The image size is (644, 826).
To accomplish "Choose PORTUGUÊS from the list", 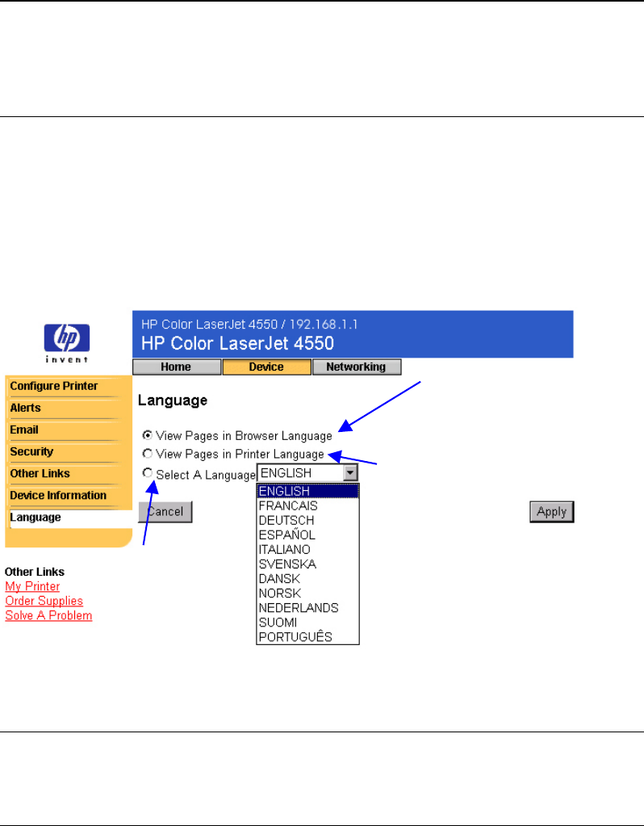I will click(308, 637).
